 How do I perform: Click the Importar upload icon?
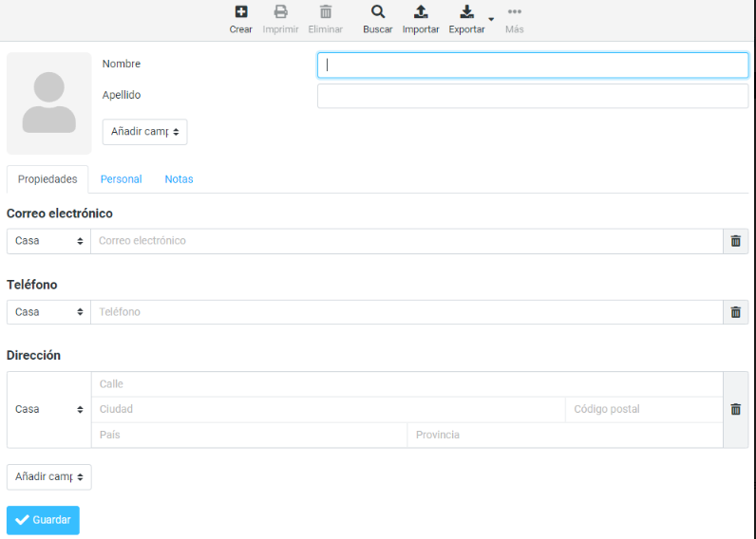[x=421, y=11]
